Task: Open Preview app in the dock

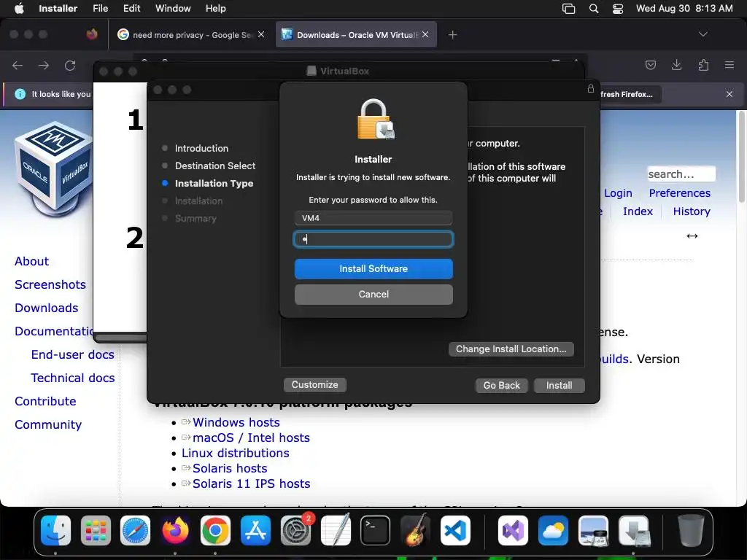Action: 593,531
